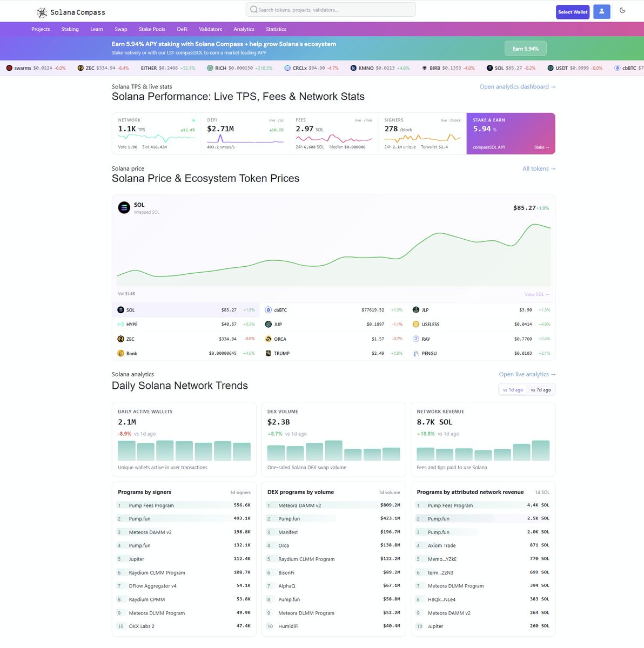Click DFlow Aggregator v4 row
This screenshot has height=648, width=644.
pyautogui.click(x=184, y=586)
